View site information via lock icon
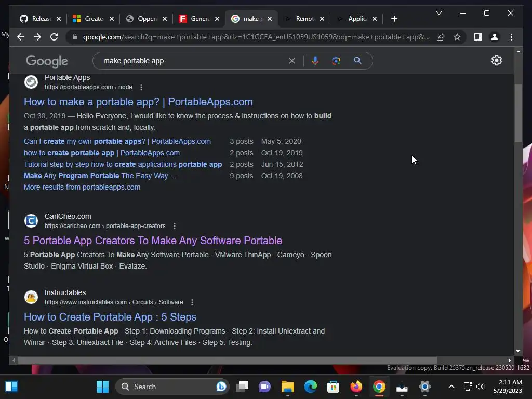Viewport: 532px width, 399px height. coord(75,37)
